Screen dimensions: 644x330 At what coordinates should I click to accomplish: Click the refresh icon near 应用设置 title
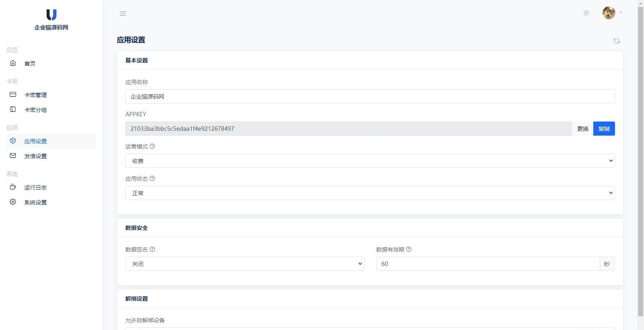tap(616, 41)
